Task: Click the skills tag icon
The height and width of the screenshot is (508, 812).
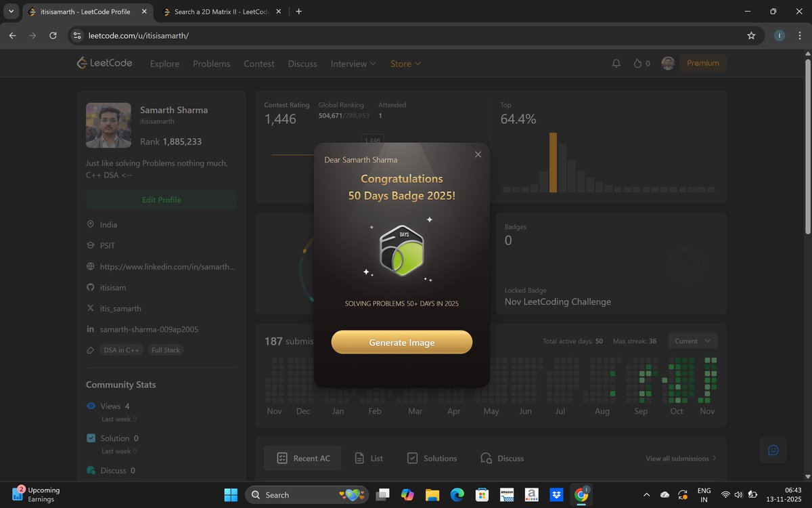Action: click(91, 350)
